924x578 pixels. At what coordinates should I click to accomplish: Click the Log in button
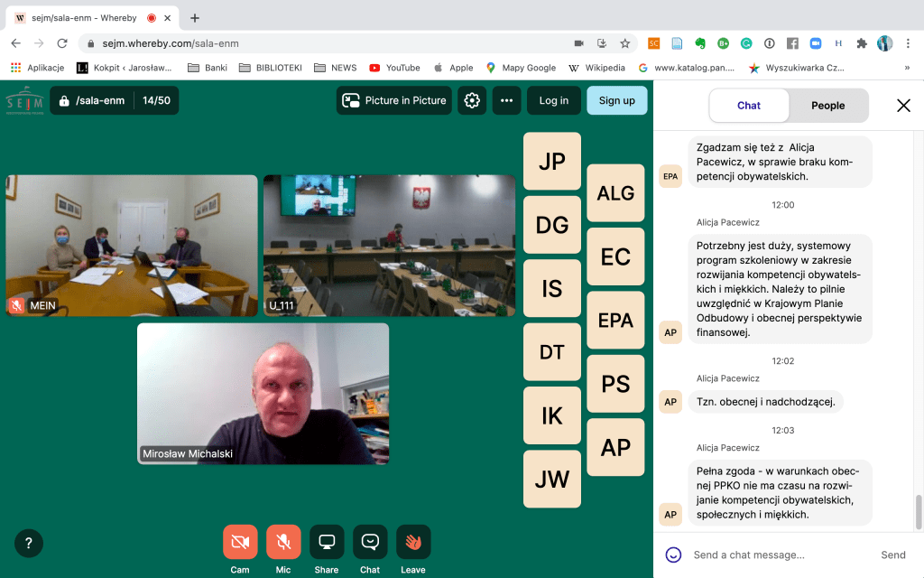click(x=553, y=100)
